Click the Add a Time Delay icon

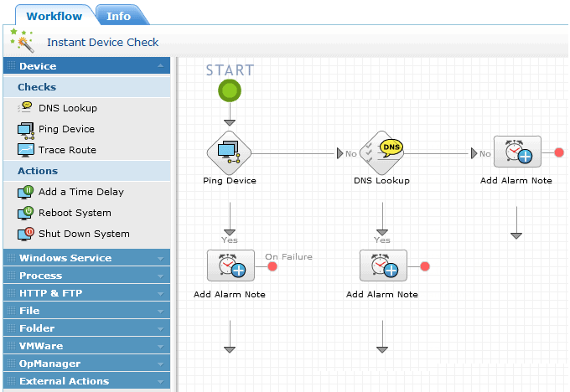tap(26, 192)
